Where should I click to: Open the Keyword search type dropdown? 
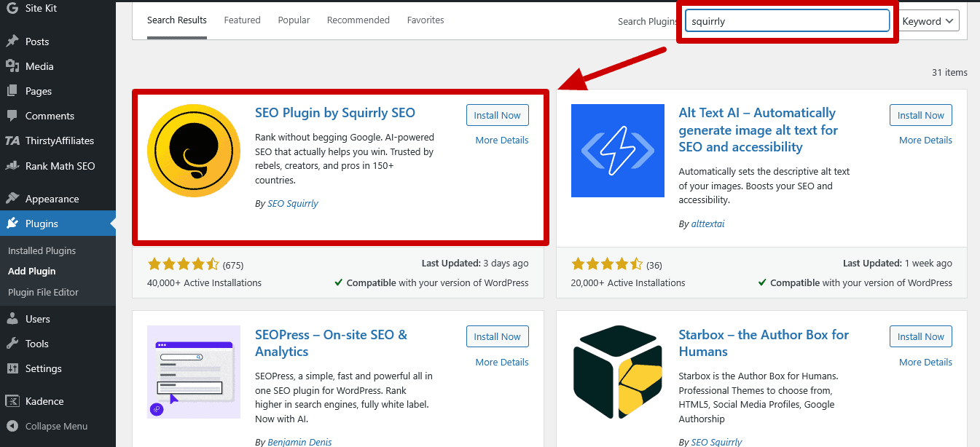(x=928, y=20)
